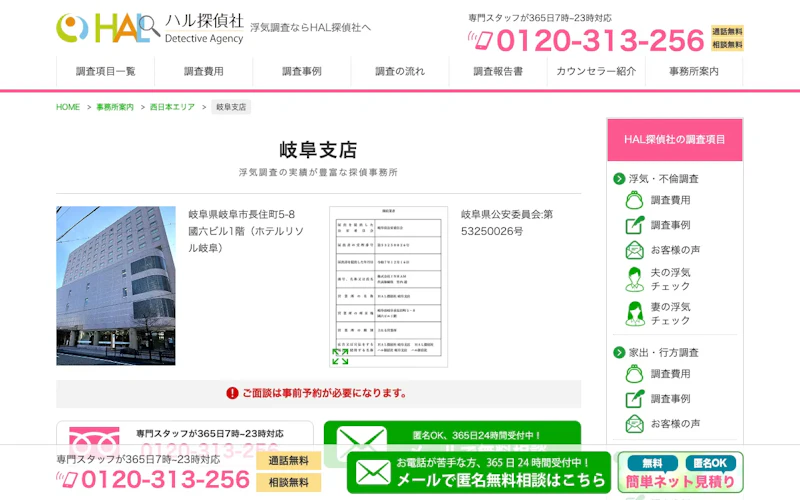Click the 簡単ネット見積り button

coord(680,472)
